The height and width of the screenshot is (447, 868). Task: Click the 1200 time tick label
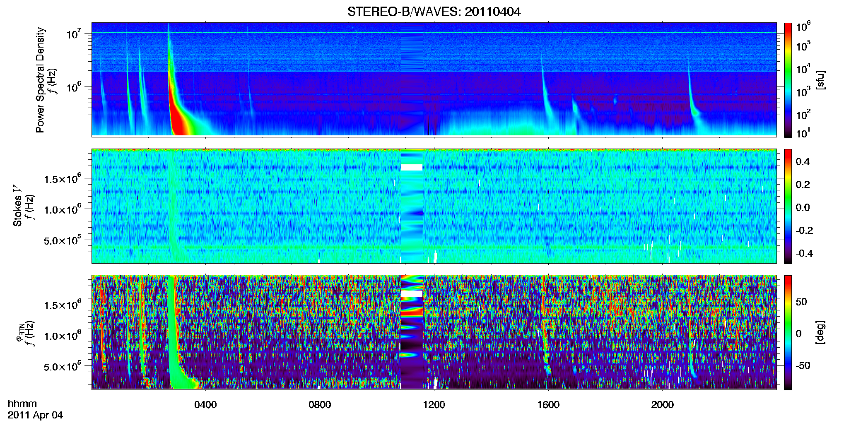coord(434,404)
